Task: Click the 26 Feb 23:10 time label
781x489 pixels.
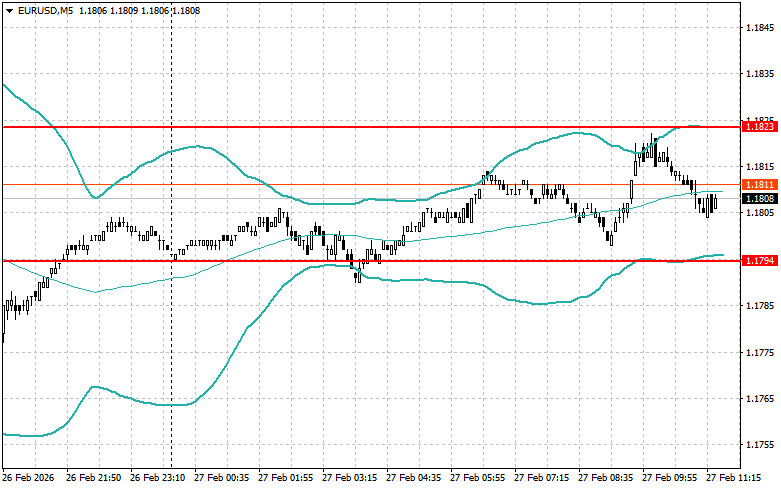Action: pyautogui.click(x=157, y=477)
